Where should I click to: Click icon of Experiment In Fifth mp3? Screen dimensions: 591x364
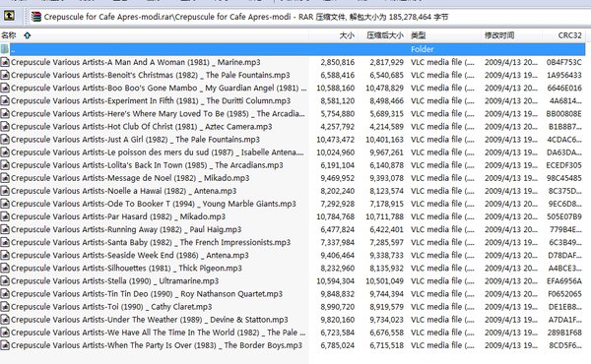tap(5, 100)
